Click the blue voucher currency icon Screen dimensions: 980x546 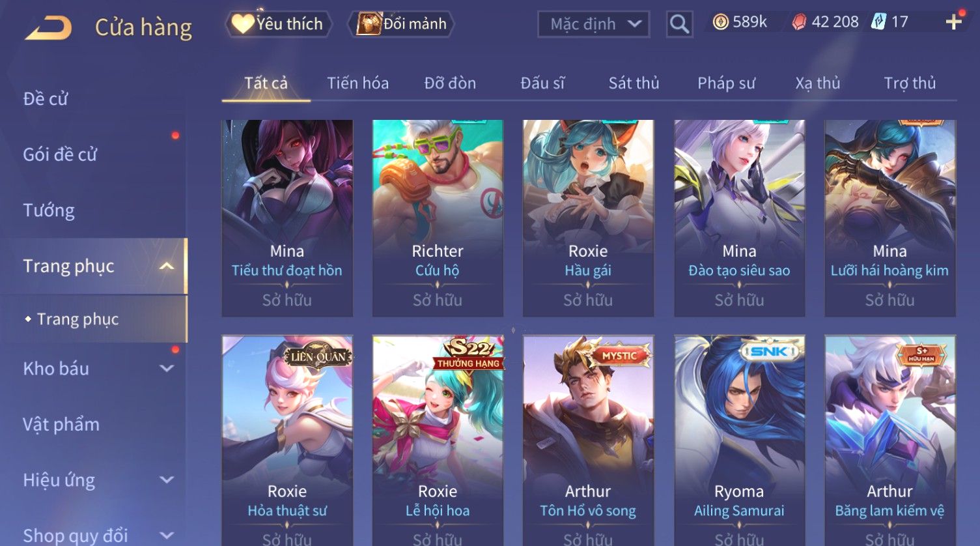tap(879, 22)
